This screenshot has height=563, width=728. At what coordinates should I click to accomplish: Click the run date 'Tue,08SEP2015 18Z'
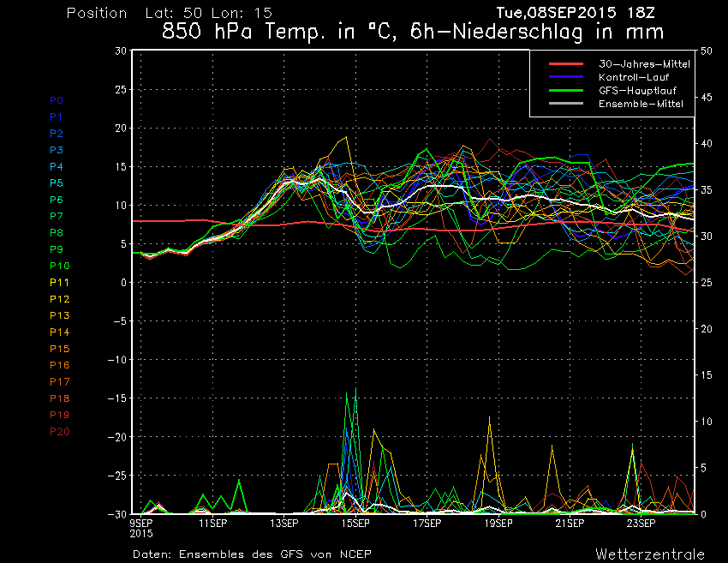[x=576, y=13]
